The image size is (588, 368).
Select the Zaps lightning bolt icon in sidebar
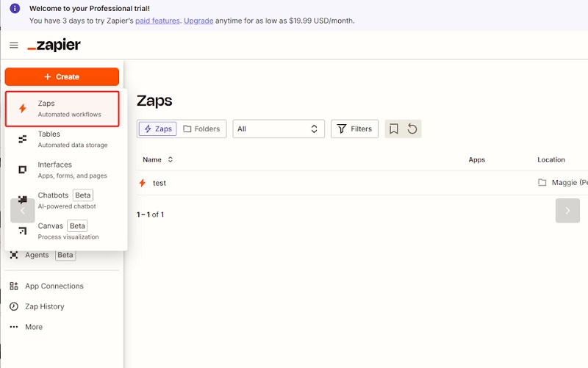pos(22,109)
